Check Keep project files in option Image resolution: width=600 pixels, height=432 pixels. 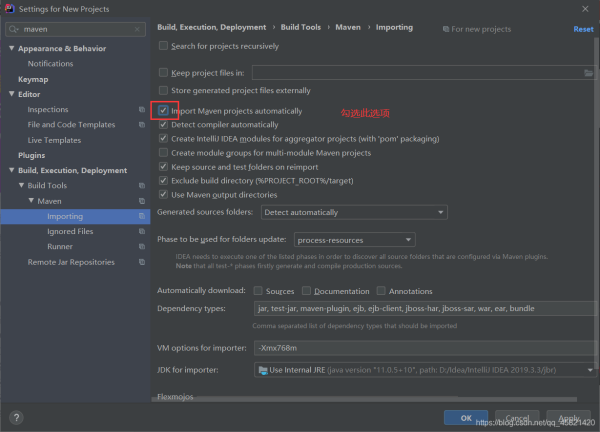coord(163,73)
